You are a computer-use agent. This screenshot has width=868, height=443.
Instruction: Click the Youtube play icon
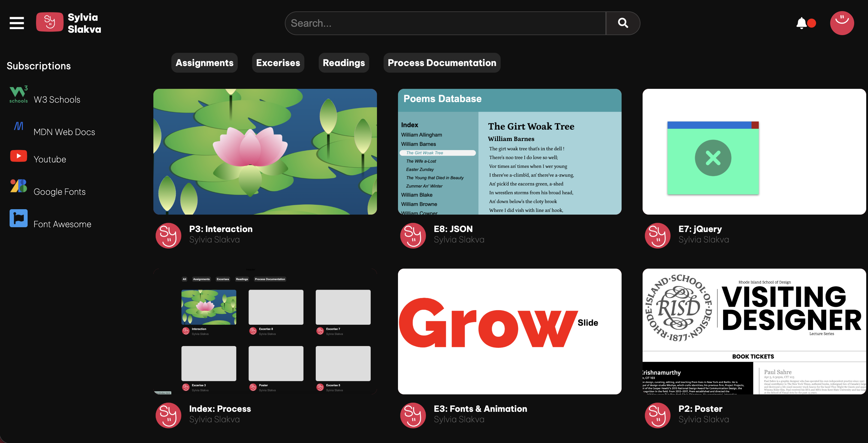(x=19, y=156)
